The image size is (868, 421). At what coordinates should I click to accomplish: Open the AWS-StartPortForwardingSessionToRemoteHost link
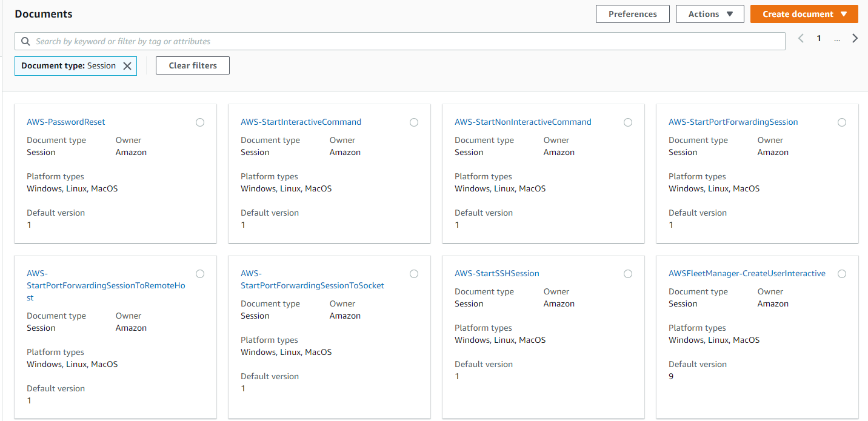[x=105, y=285]
